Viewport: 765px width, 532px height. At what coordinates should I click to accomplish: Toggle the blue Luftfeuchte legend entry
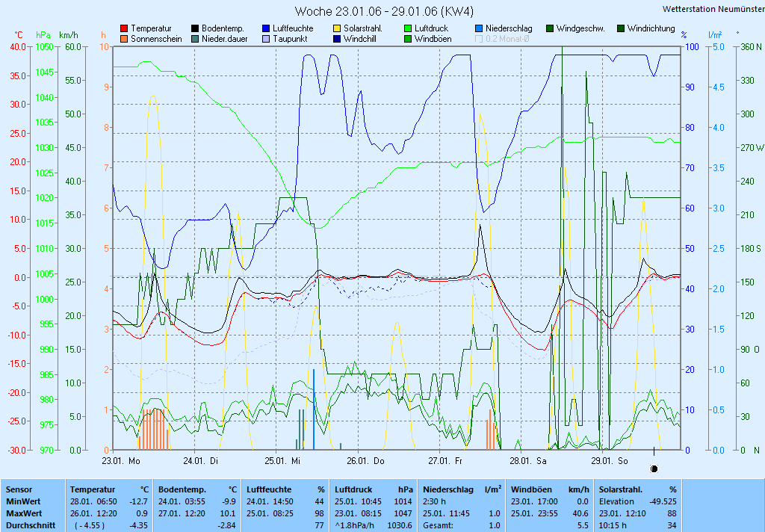point(288,28)
